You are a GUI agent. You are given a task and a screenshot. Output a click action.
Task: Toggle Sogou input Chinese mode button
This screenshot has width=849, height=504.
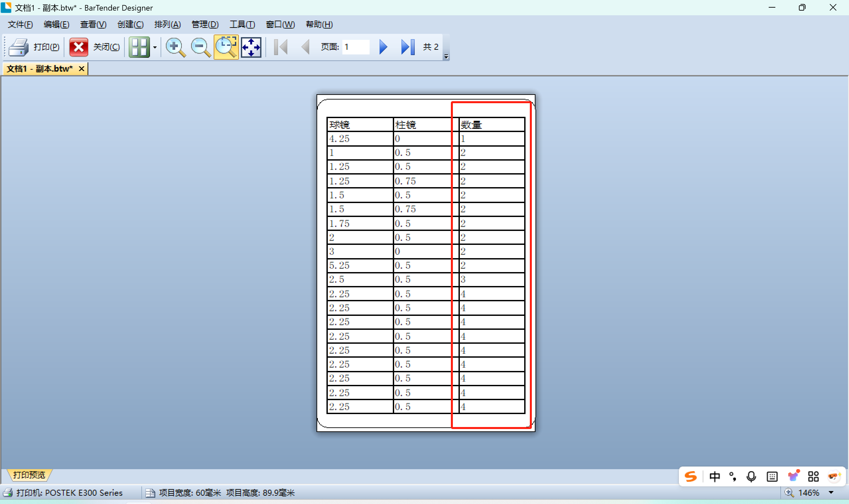click(715, 476)
